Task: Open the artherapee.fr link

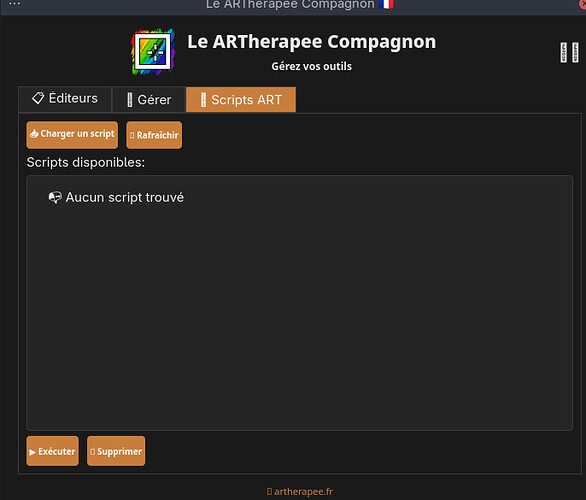Action: pyautogui.click(x=300, y=491)
